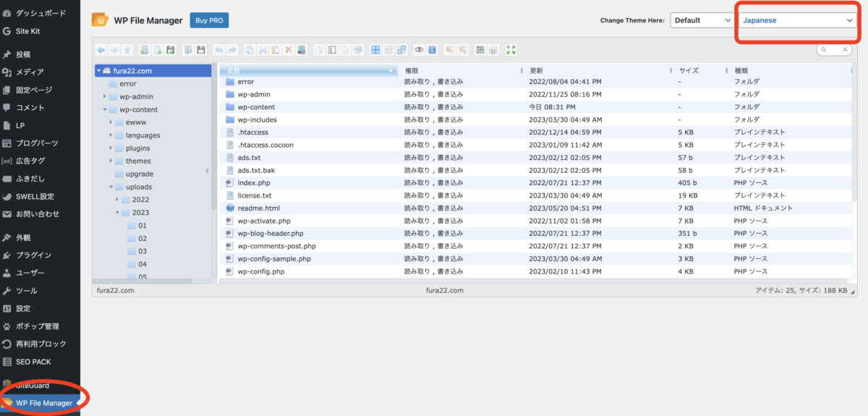Collapse the uploads tree folder arrow
The image size is (868, 416).
pos(111,187)
